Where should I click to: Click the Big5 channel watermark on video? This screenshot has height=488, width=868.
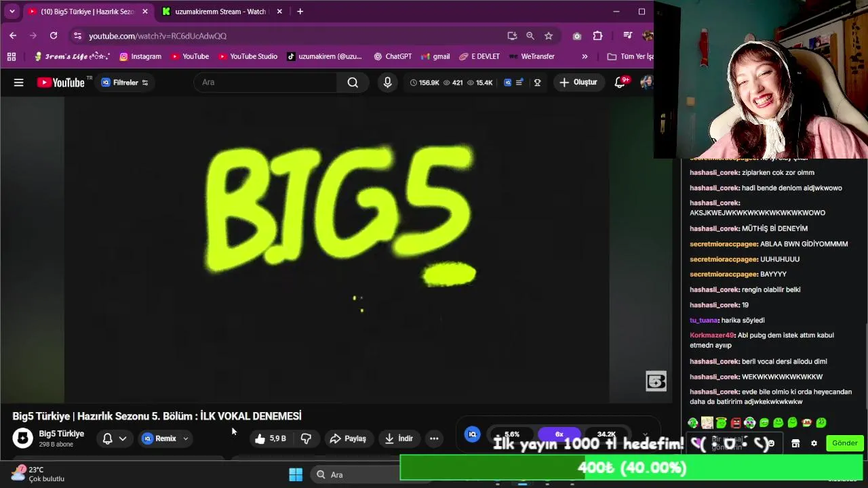tap(656, 381)
